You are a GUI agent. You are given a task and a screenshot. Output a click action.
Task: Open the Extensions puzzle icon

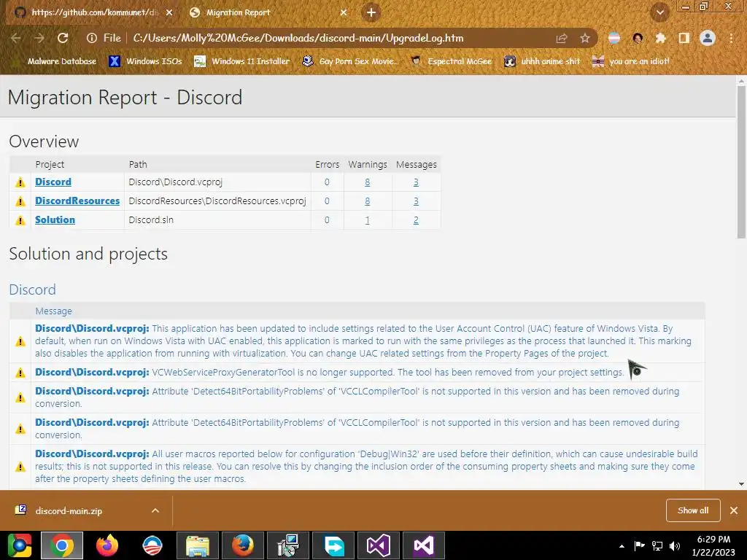tap(660, 38)
